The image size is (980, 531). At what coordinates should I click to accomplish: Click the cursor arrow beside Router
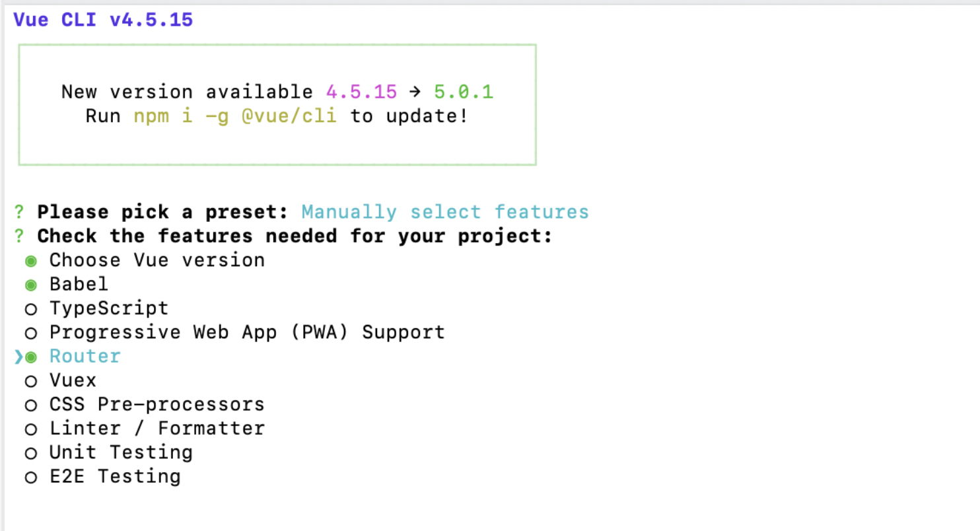pos(18,357)
